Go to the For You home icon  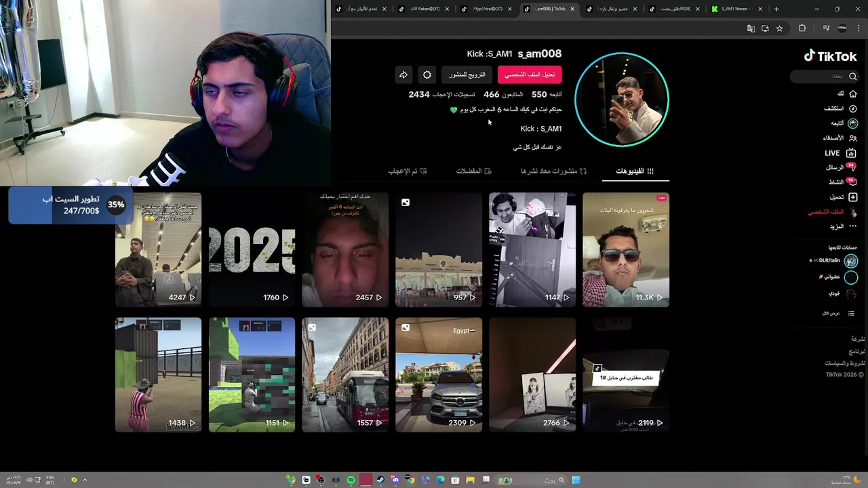(x=853, y=94)
